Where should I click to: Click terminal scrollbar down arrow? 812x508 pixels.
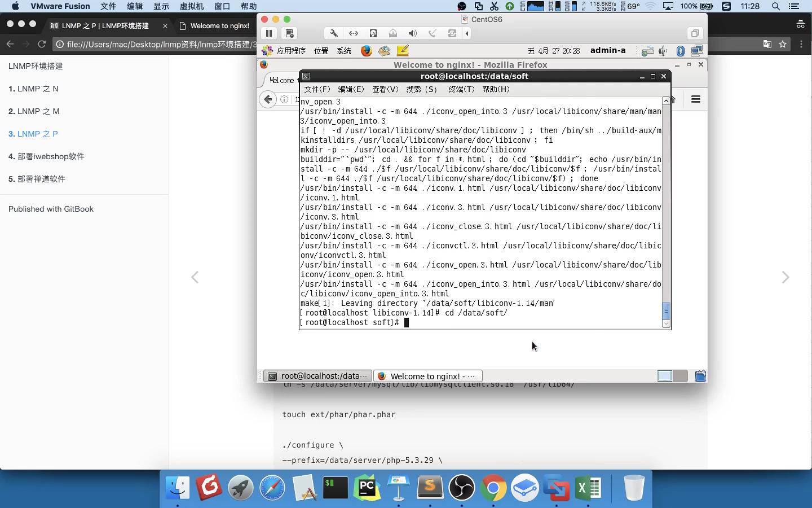point(666,324)
